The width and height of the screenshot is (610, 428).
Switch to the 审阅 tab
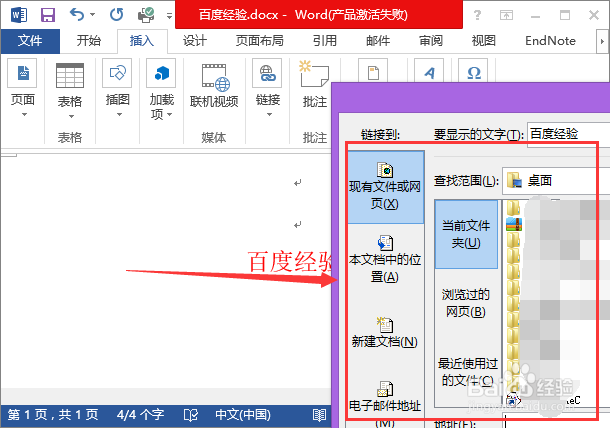431,40
